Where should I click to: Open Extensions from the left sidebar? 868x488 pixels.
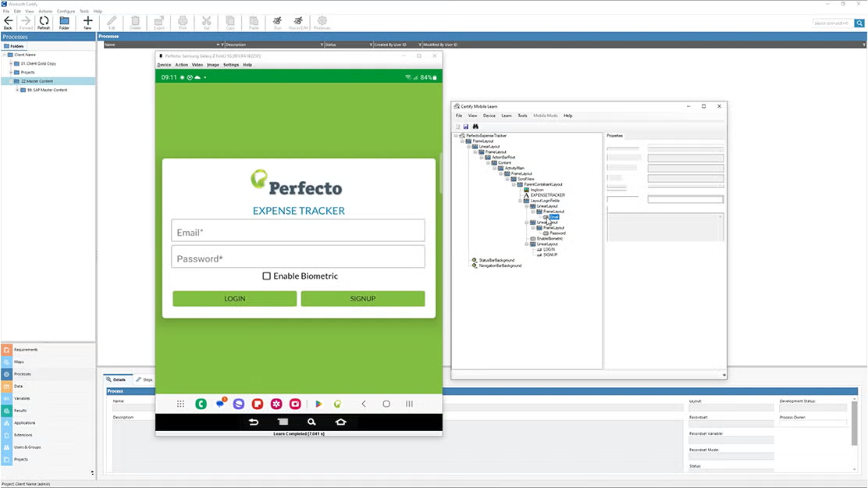pyautogui.click(x=26, y=435)
